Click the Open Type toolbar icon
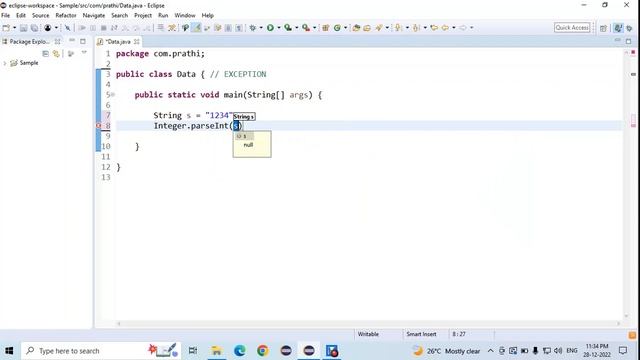This screenshot has height=360, width=640. point(357,28)
